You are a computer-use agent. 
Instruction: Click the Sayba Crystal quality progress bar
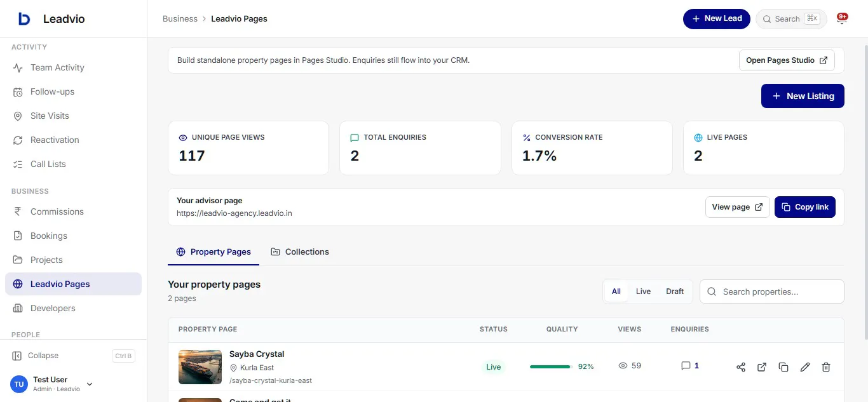coord(551,366)
